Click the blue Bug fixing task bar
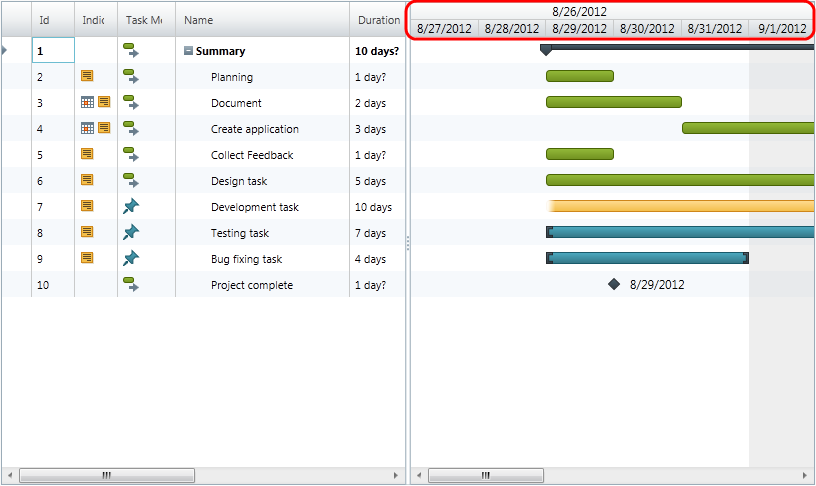Viewport: 816px width, 486px height. tap(647, 258)
